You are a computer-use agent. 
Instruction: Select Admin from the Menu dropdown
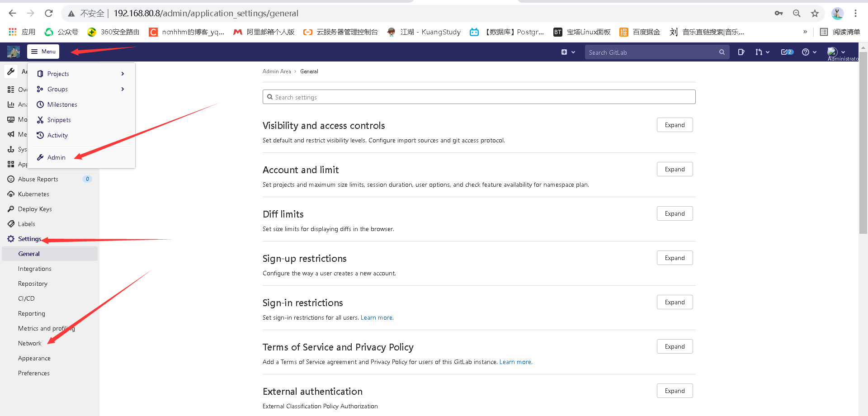tap(56, 157)
